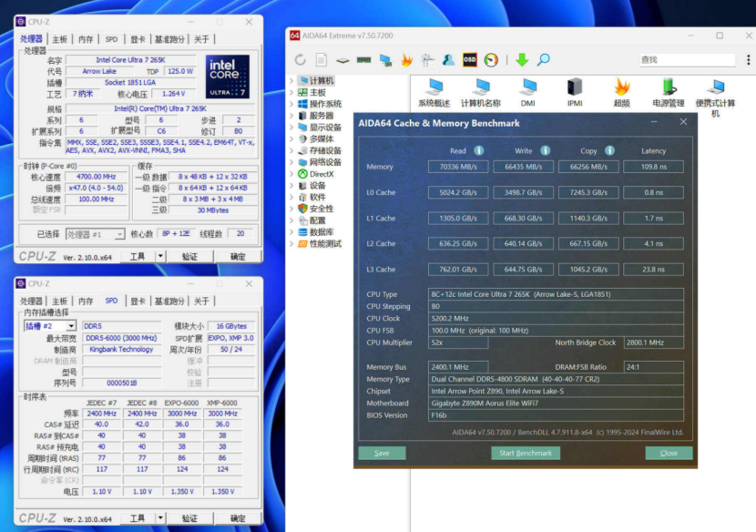Switch to 处理器 tab in bottom CPU-Z window

pyautogui.click(x=31, y=301)
